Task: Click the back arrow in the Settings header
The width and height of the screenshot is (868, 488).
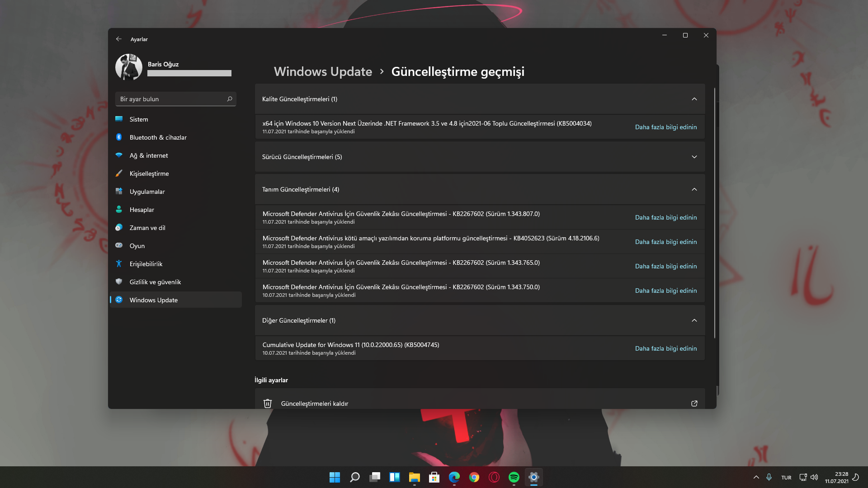Action: (x=118, y=39)
